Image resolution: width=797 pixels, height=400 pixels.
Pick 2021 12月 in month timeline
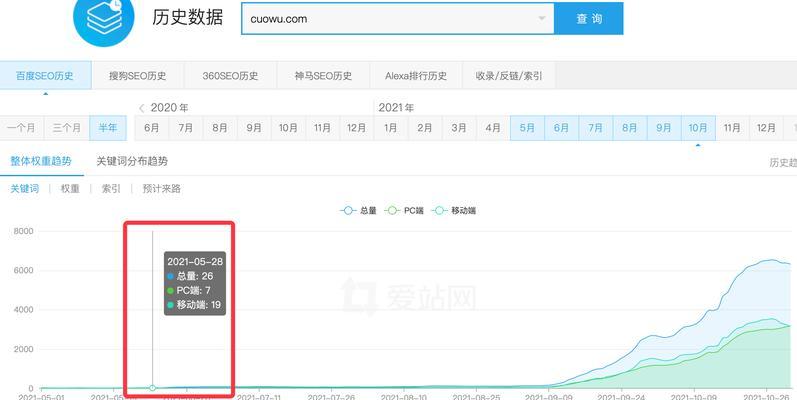click(x=767, y=128)
